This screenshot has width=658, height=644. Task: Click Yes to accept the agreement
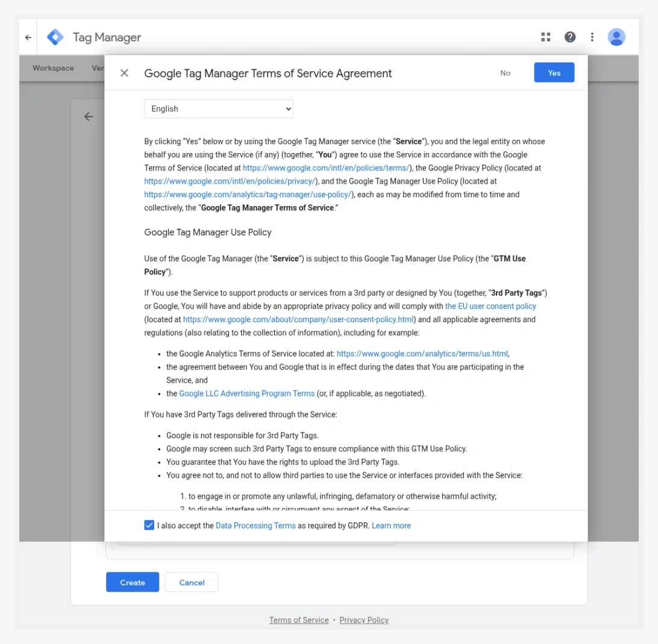pyautogui.click(x=554, y=72)
